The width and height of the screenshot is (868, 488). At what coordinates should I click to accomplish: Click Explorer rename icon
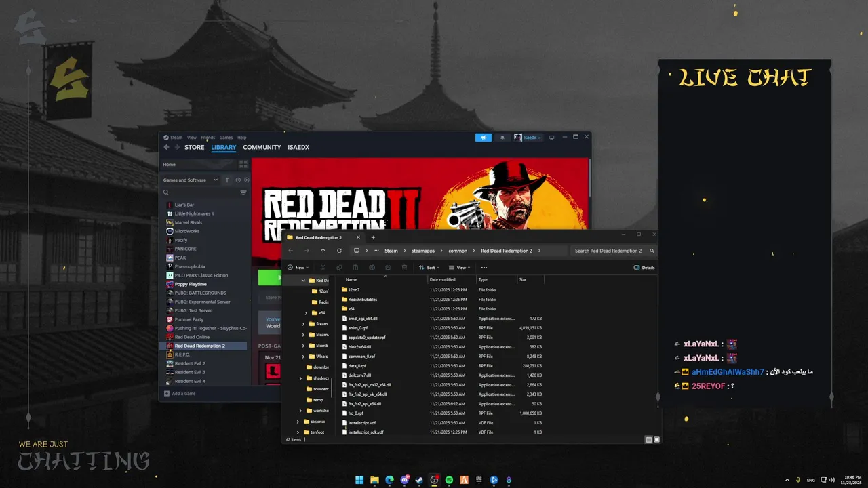pos(372,268)
